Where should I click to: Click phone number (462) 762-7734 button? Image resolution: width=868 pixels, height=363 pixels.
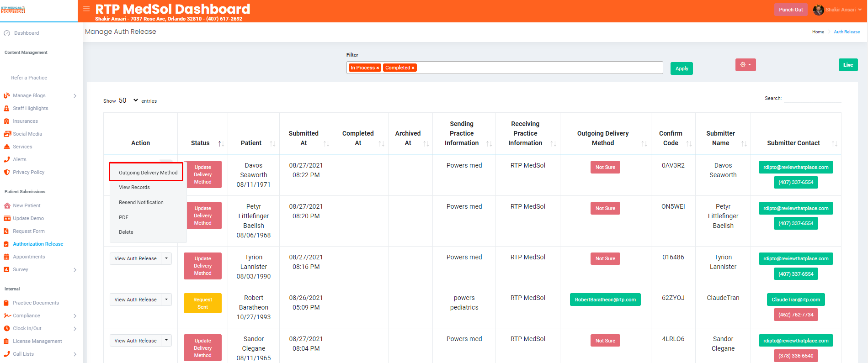pos(796,315)
